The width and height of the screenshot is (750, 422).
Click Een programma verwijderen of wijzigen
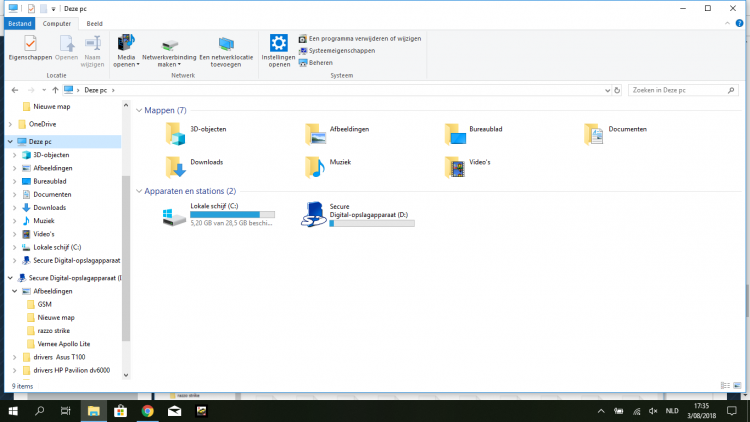point(364,38)
